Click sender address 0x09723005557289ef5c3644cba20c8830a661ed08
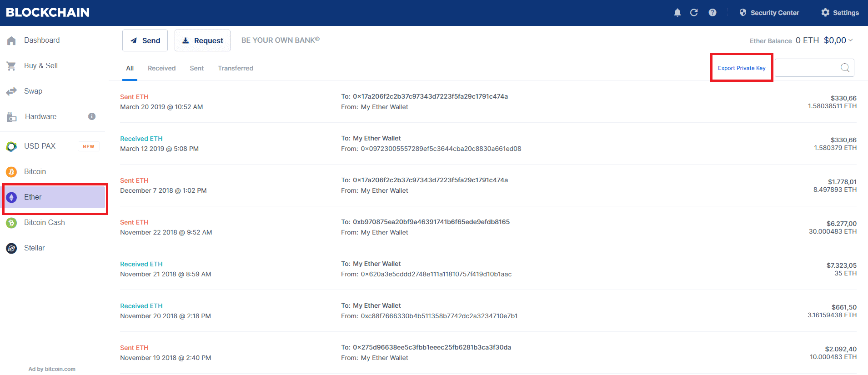The image size is (868, 375). coord(441,149)
